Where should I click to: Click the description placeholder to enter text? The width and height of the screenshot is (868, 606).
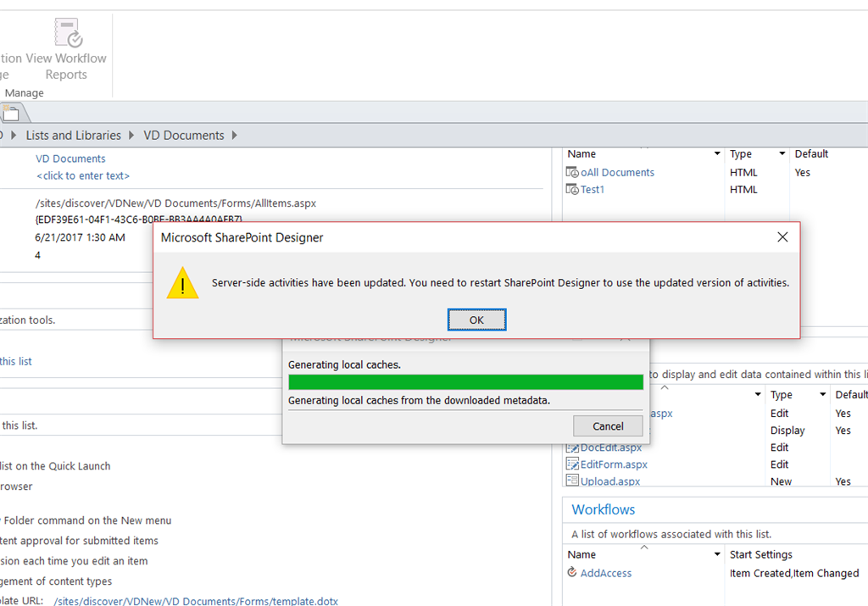click(83, 176)
